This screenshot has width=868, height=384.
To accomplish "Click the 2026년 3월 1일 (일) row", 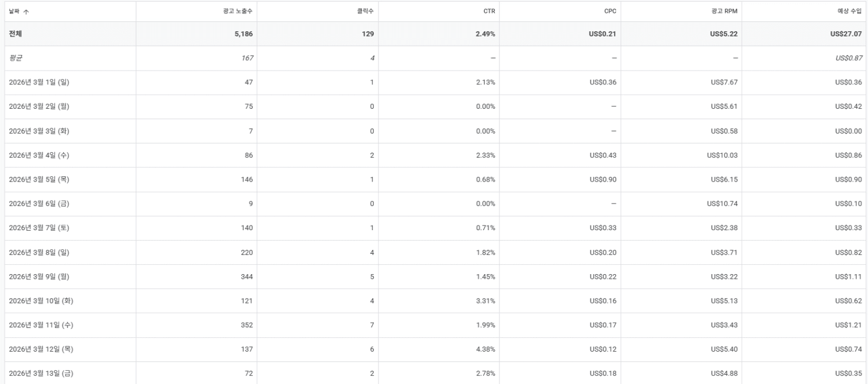I will tap(39, 82).
